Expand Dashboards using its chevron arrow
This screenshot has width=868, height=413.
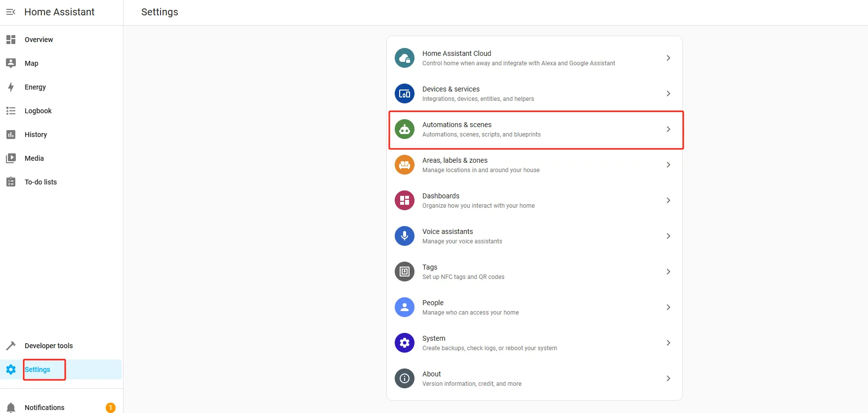pyautogui.click(x=668, y=200)
